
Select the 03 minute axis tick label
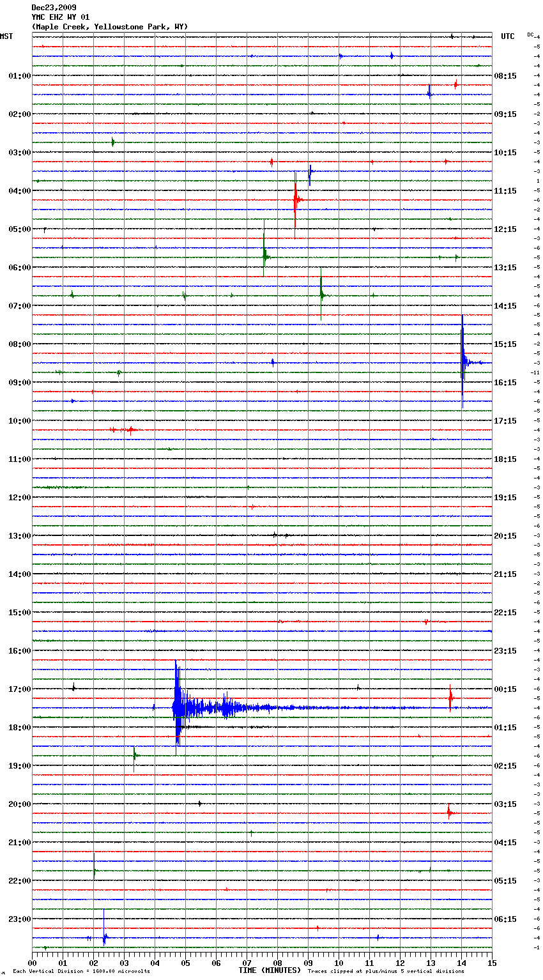click(124, 963)
